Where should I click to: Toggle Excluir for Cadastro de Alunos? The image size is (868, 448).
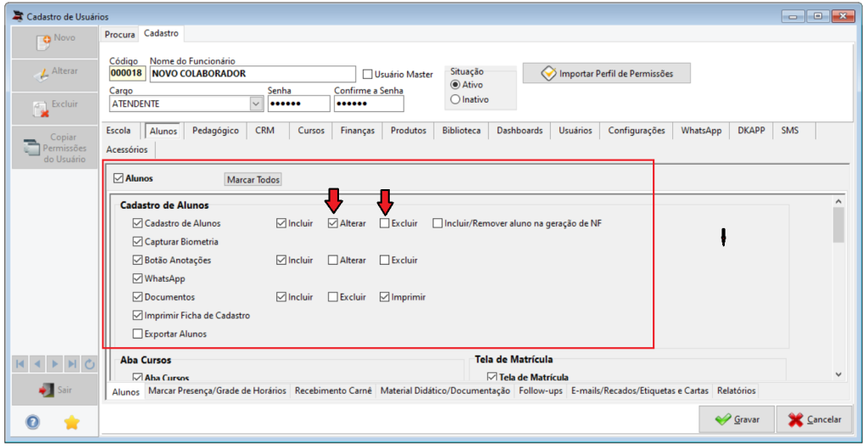[384, 223]
